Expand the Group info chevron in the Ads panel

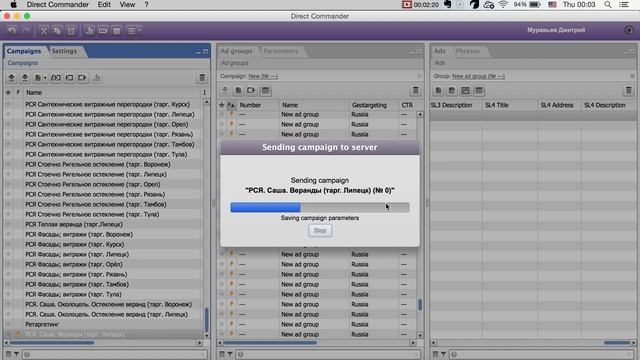click(x=632, y=76)
